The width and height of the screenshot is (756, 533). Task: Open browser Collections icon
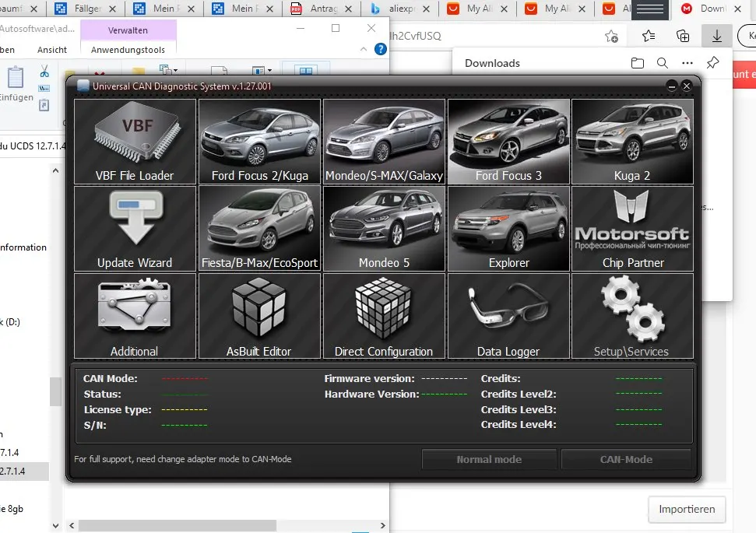pos(683,36)
